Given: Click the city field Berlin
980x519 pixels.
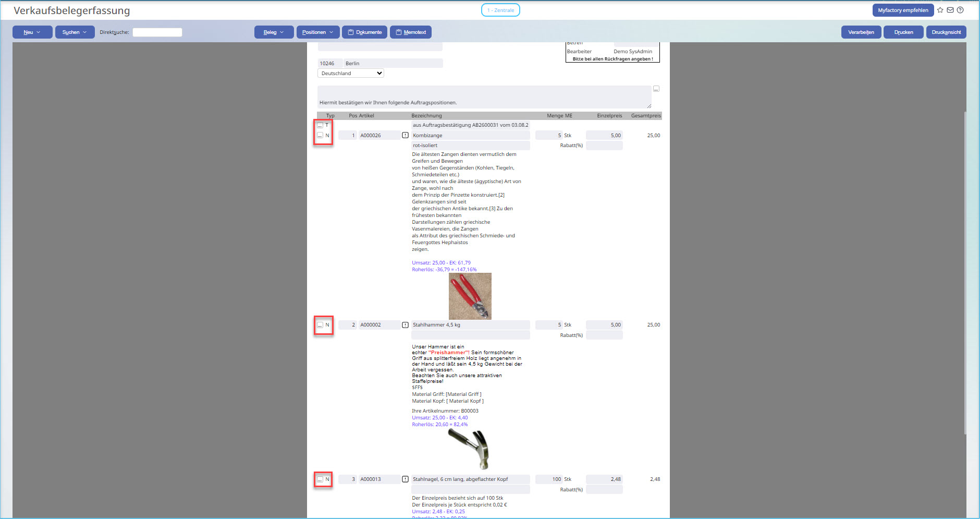Looking at the screenshot, I should coord(393,64).
